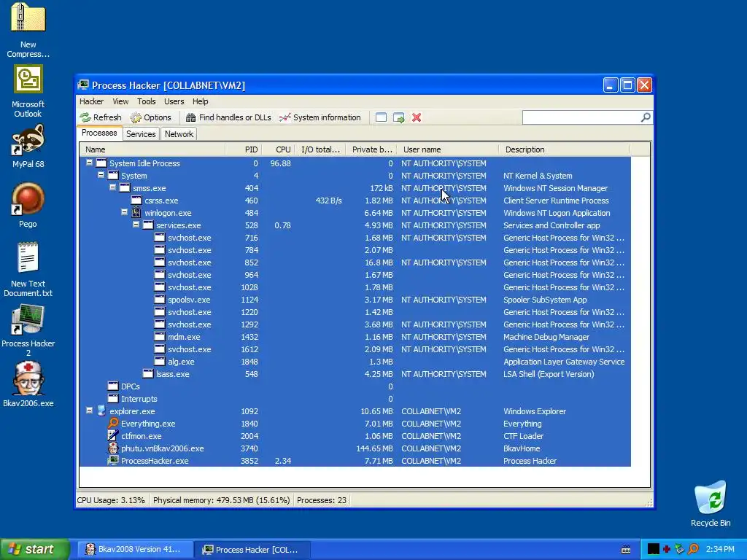Select the Processes tab
Image resolution: width=747 pixels, height=560 pixels.
(x=99, y=133)
